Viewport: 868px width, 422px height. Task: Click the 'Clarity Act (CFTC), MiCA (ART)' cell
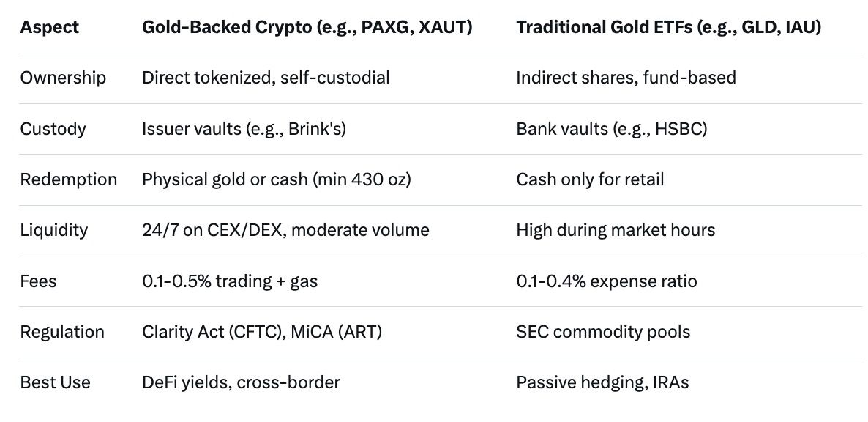tap(262, 332)
